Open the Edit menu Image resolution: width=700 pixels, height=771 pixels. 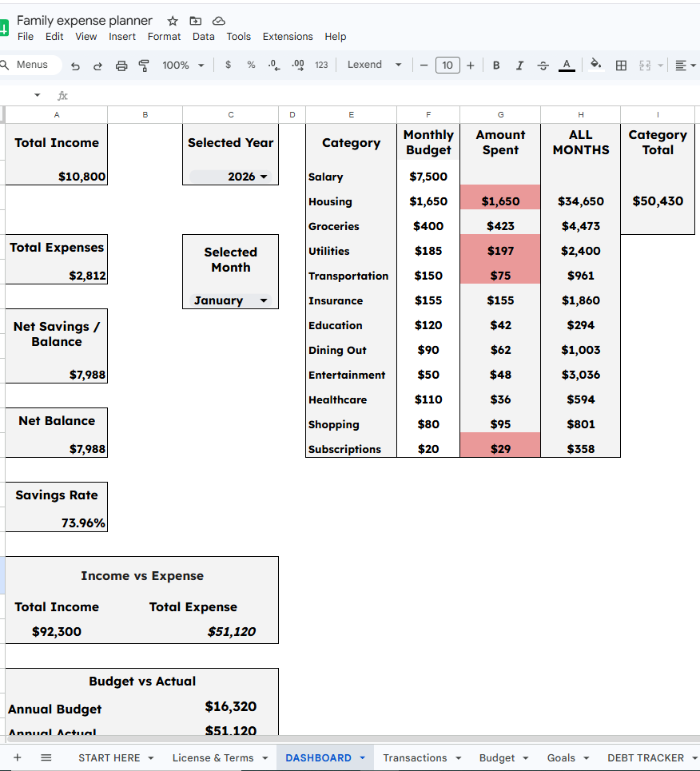point(54,37)
